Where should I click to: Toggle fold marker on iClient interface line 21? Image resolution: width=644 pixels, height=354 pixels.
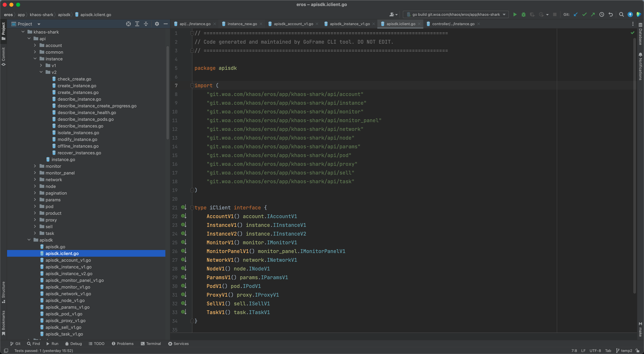(x=192, y=208)
